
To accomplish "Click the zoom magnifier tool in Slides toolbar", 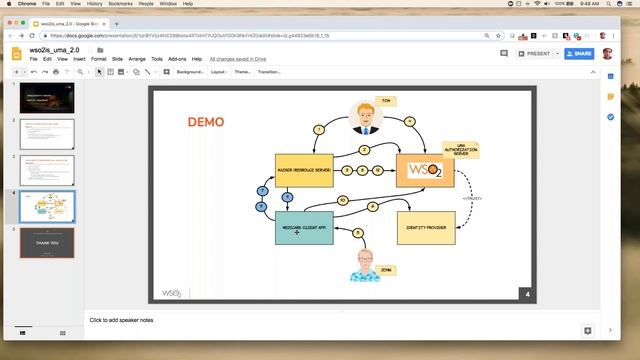I will click(x=80, y=72).
